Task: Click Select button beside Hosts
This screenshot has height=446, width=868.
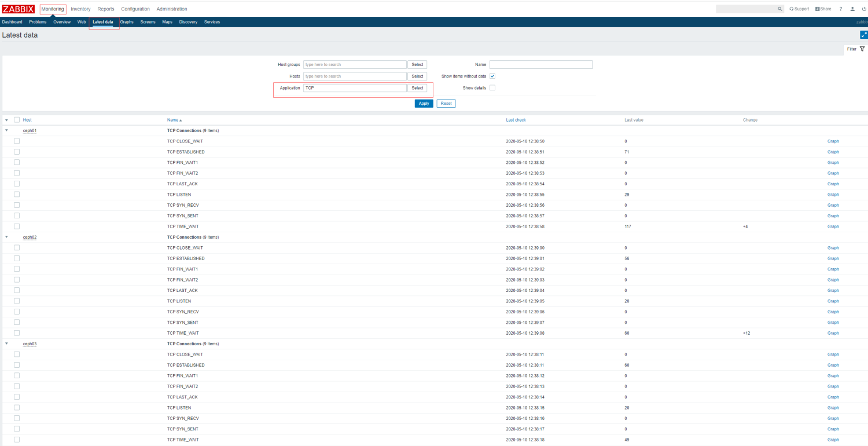Action: point(417,76)
